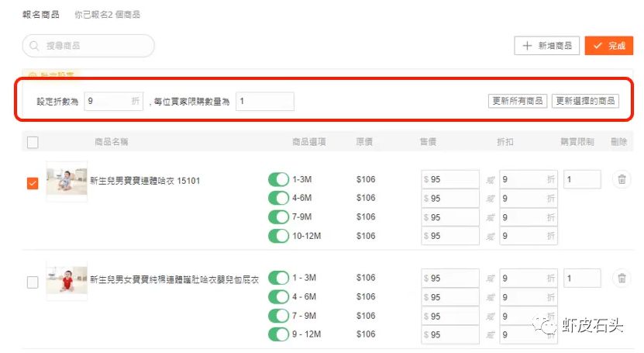
Task: Edit purchase limit for 新生兒男寶寶連體哈衣 15101
Action: (x=583, y=179)
